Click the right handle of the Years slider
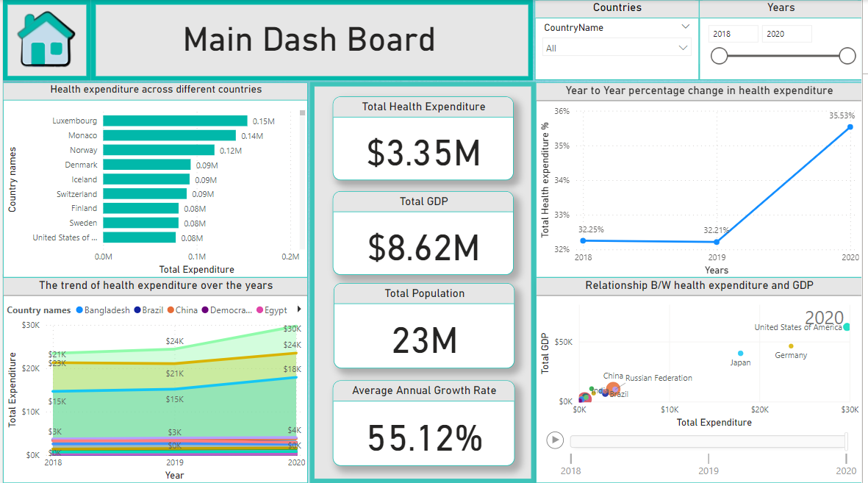Viewport: 868px width, 483px height. [847, 56]
